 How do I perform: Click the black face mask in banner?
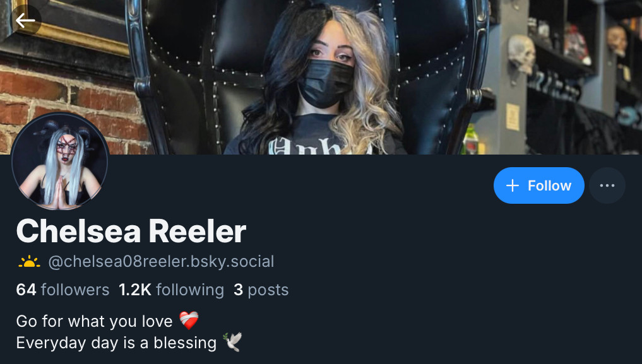tap(326, 83)
